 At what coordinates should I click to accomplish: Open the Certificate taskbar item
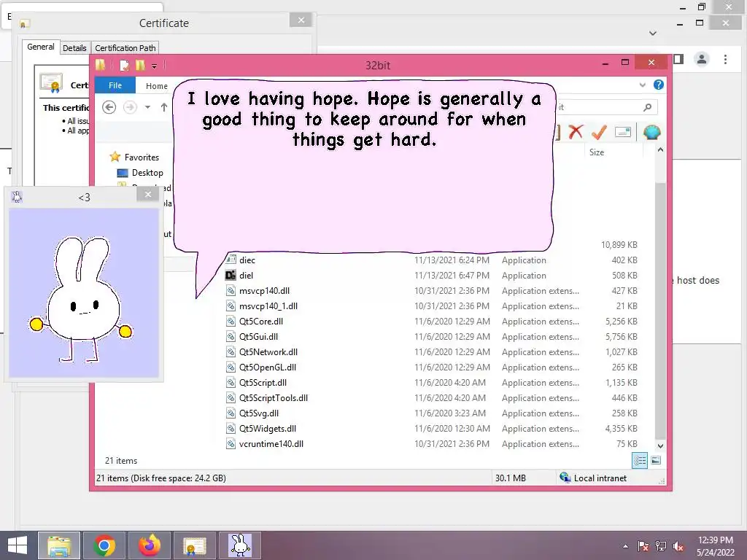click(x=194, y=545)
